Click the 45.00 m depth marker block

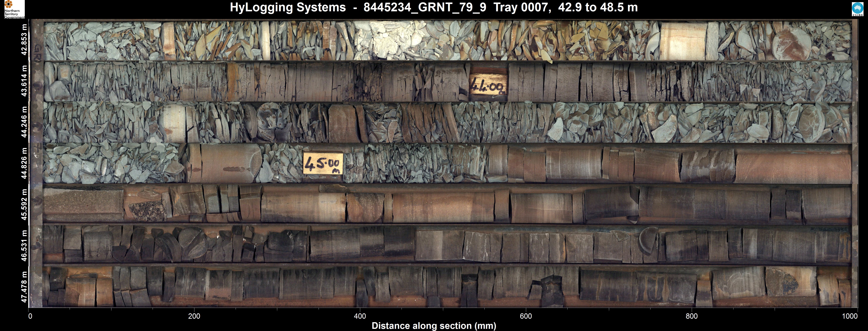coord(323,164)
